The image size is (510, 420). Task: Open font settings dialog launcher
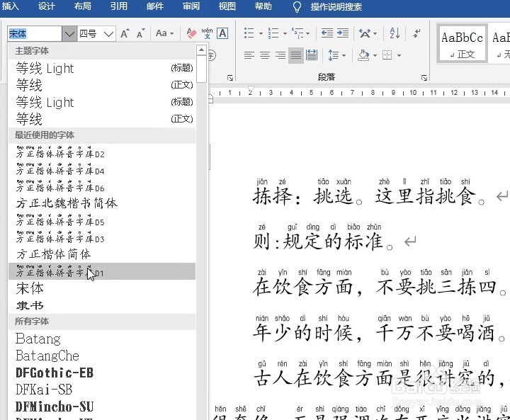tap(230, 78)
